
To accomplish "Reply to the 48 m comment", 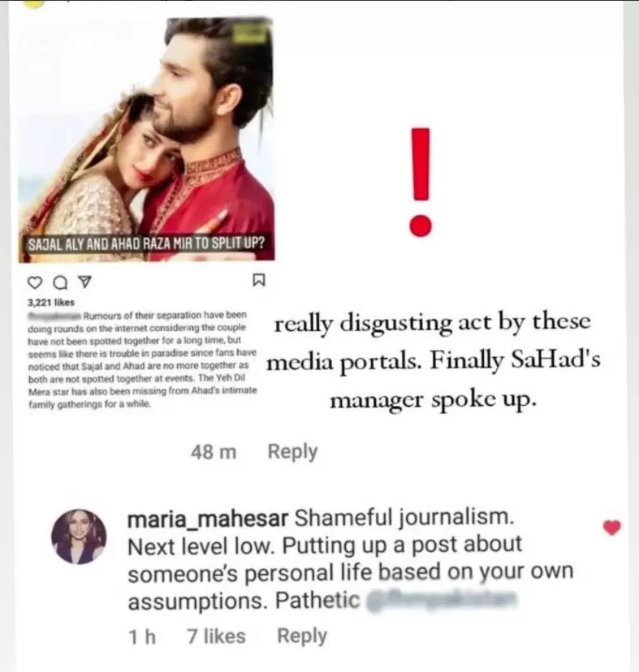I will (292, 451).
